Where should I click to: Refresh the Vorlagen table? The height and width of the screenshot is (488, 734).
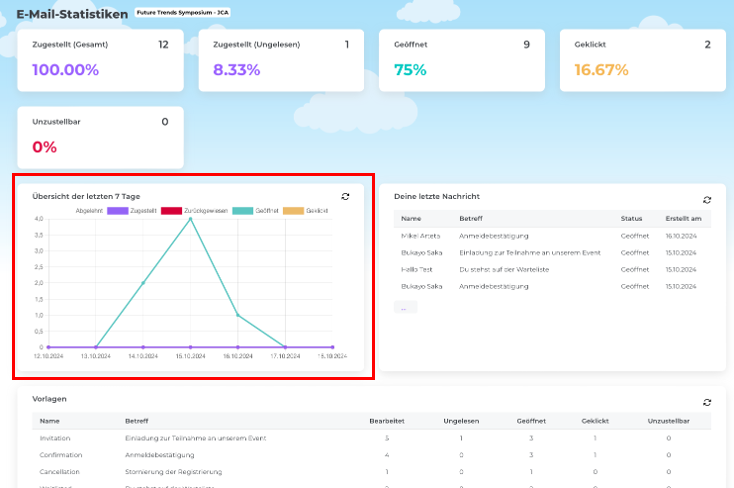[707, 402]
